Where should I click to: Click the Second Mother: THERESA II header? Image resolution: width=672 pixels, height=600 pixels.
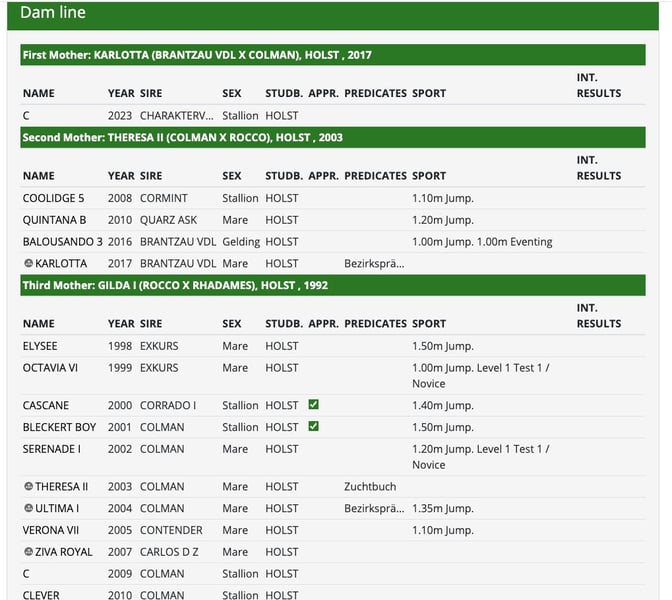182,137
